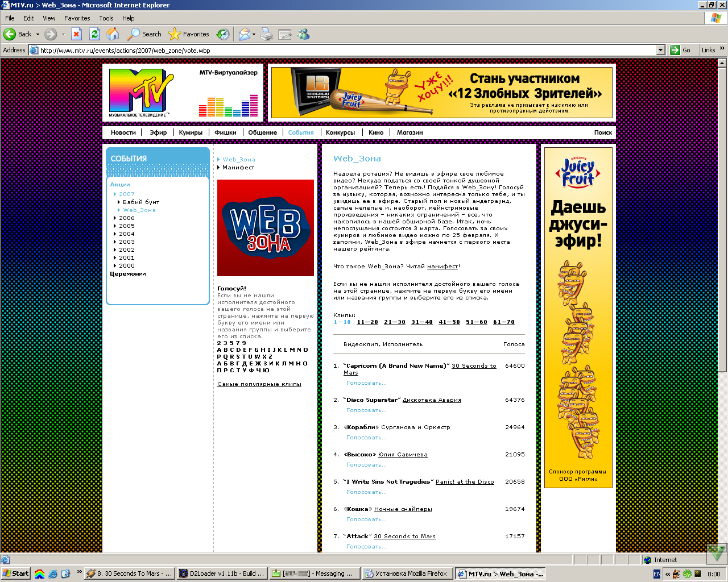Click the MTV logo image
This screenshot has height=582, width=728.
click(x=142, y=92)
